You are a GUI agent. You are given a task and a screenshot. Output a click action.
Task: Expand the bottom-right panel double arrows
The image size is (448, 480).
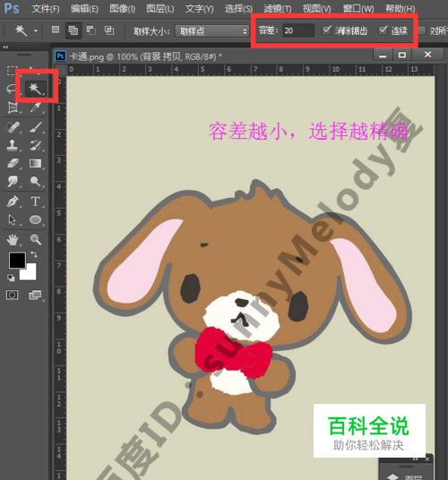click(x=416, y=459)
